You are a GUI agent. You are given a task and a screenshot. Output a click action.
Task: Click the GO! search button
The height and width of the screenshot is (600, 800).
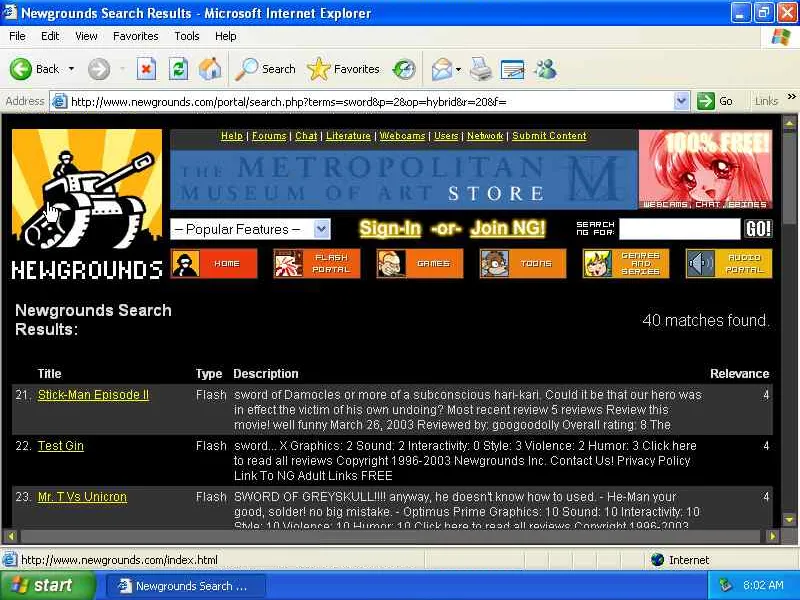point(758,229)
